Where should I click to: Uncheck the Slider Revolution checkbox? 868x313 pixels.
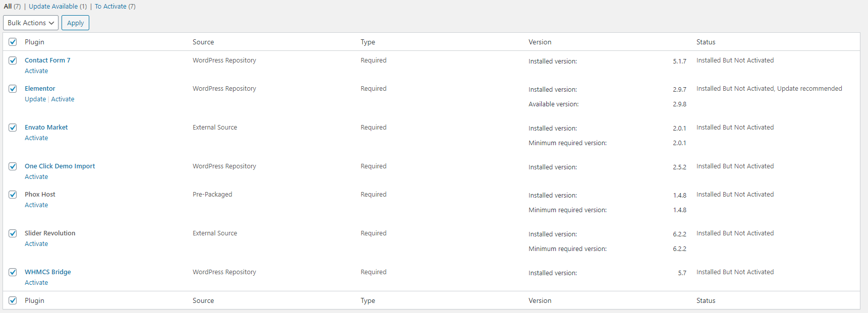13,233
